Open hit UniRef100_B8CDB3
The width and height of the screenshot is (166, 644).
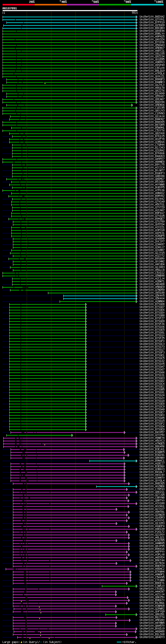(152, 28)
